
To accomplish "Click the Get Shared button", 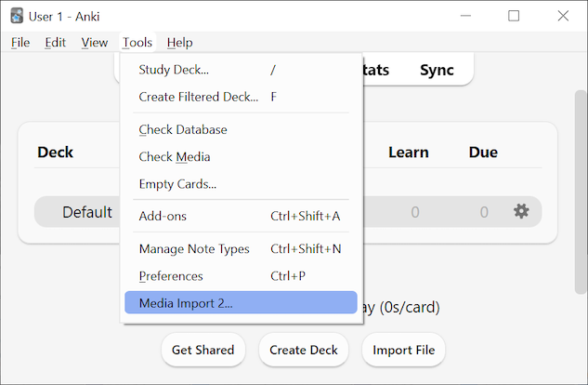I will (x=203, y=350).
